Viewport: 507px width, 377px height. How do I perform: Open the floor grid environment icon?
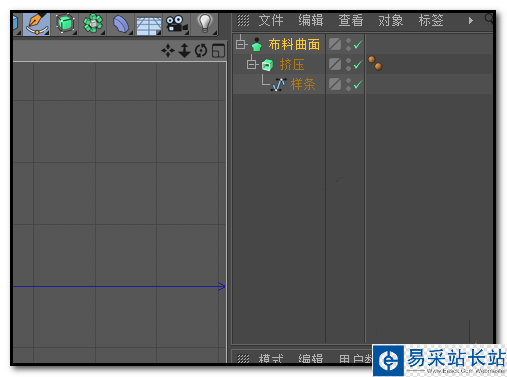coord(149,25)
